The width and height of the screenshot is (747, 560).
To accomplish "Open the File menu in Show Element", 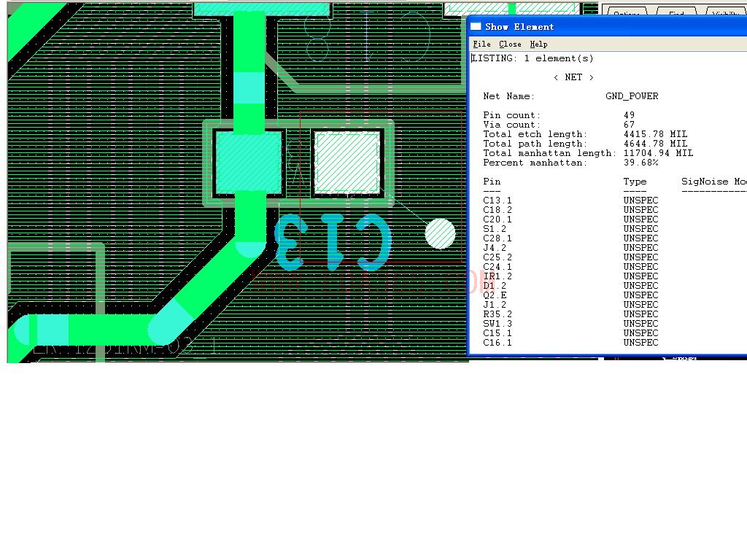I will tap(481, 44).
